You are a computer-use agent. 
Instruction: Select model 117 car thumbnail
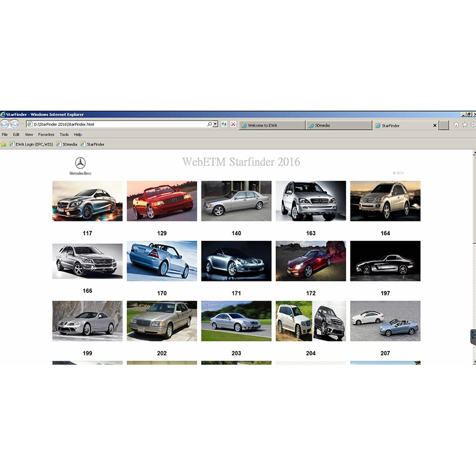[87, 201]
